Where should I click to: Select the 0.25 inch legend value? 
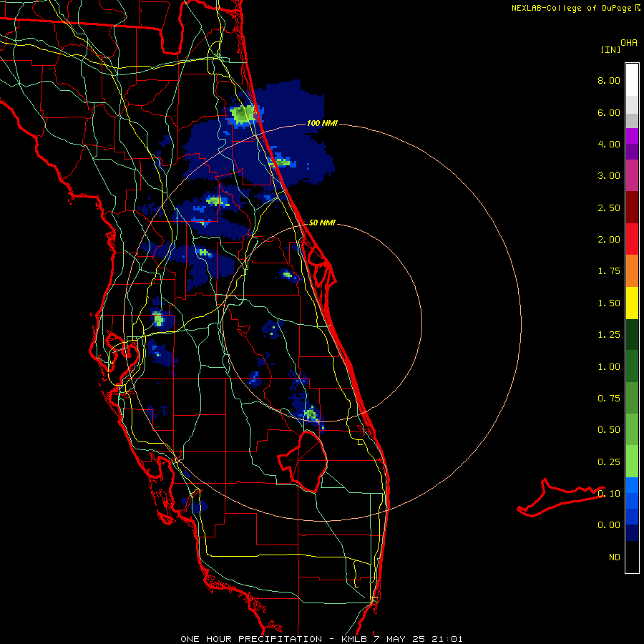click(x=609, y=462)
